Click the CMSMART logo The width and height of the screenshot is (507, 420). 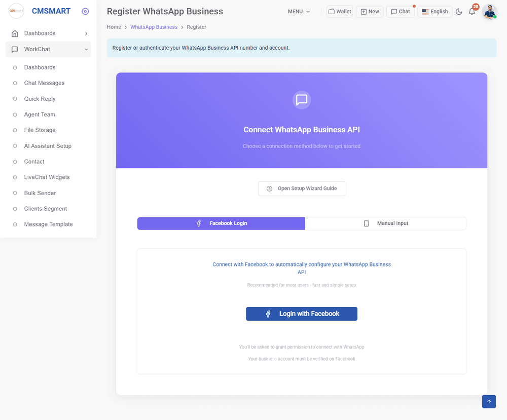point(17,11)
